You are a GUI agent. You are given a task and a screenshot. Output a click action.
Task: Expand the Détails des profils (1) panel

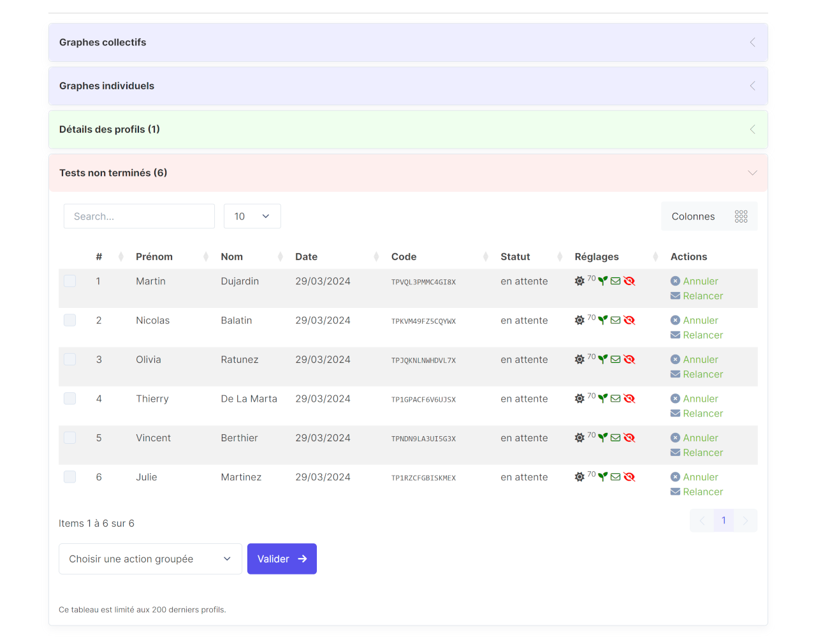click(408, 129)
